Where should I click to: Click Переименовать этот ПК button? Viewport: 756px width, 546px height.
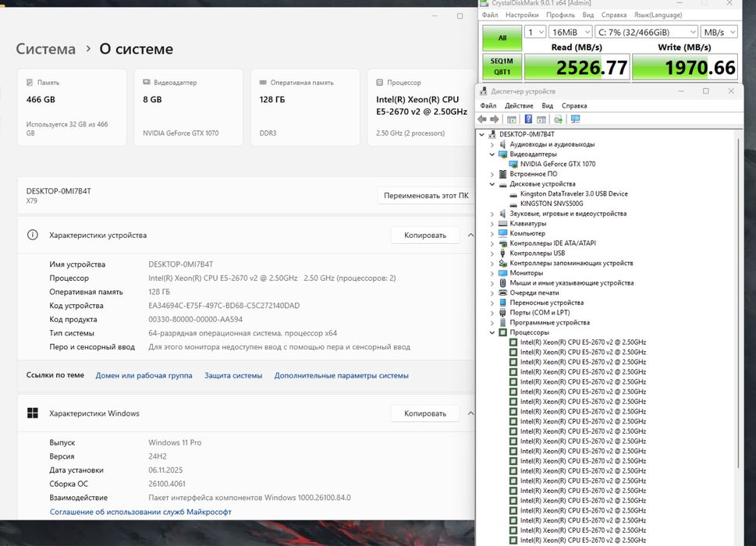click(426, 196)
